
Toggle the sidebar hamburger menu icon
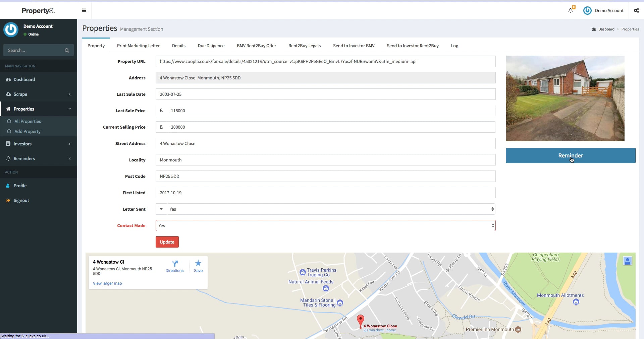(x=84, y=10)
